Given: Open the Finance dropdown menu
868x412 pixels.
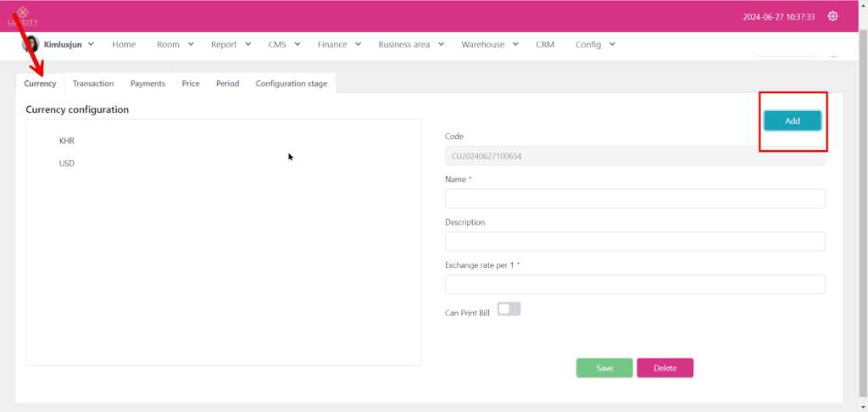Looking at the screenshot, I should pos(340,44).
